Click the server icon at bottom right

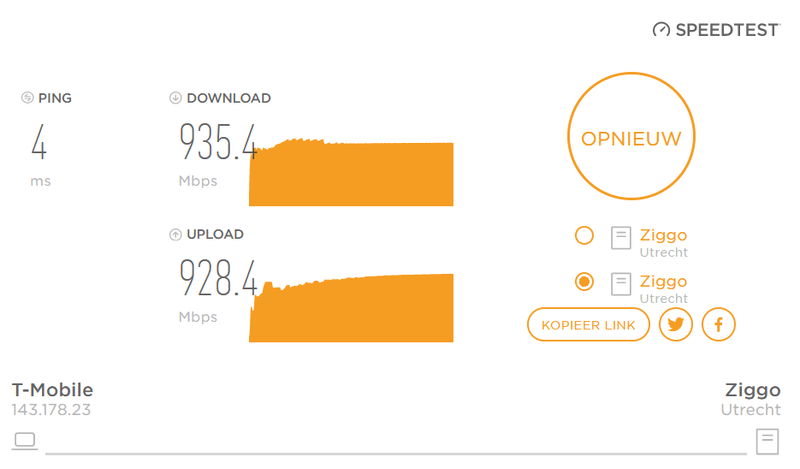coord(767,440)
